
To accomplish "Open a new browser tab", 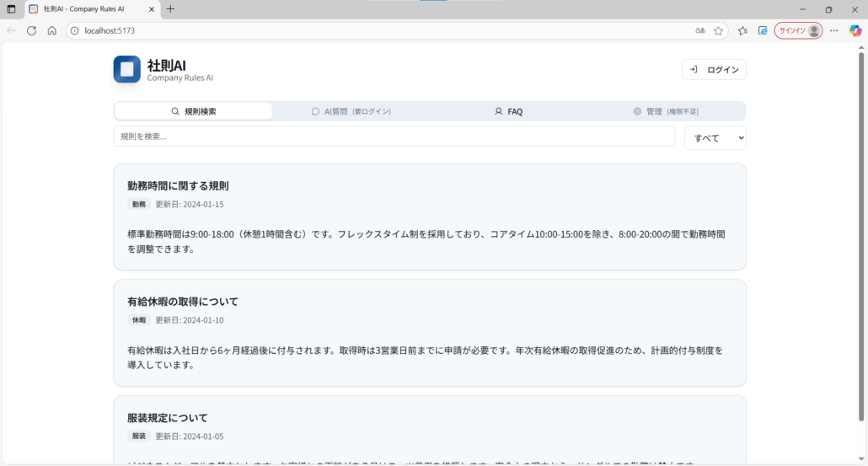I will click(170, 9).
